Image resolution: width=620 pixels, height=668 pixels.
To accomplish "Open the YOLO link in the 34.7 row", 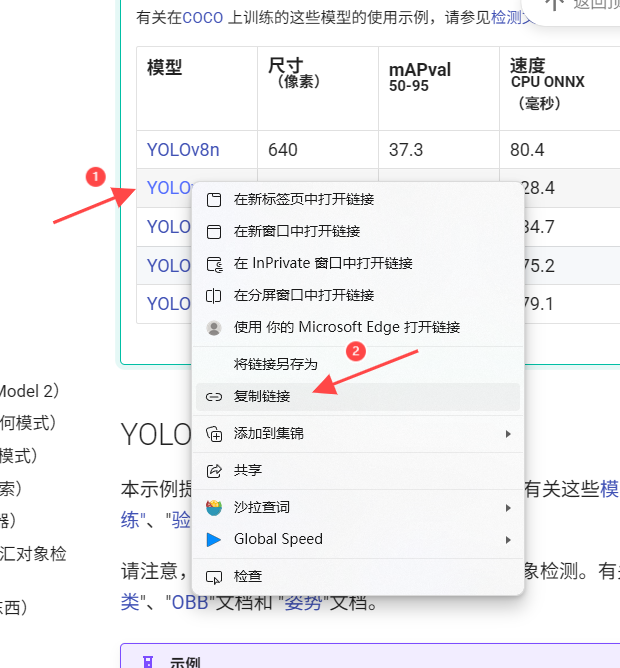I will click(169, 227).
